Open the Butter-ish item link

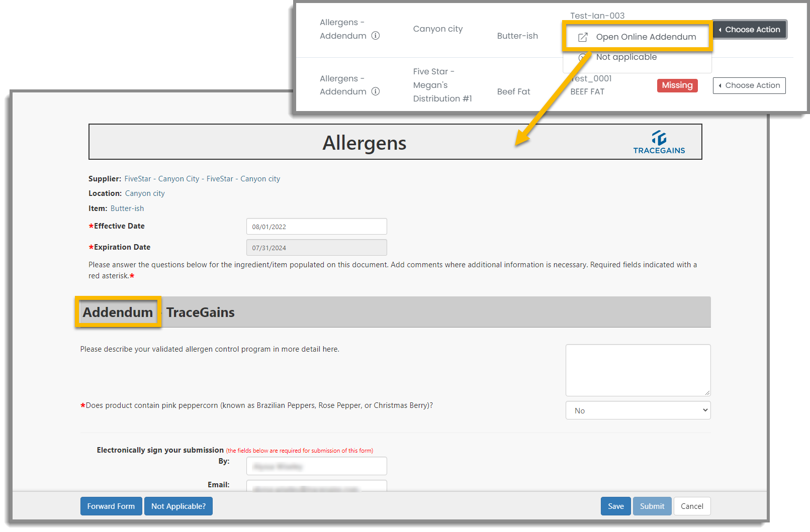[x=127, y=208]
